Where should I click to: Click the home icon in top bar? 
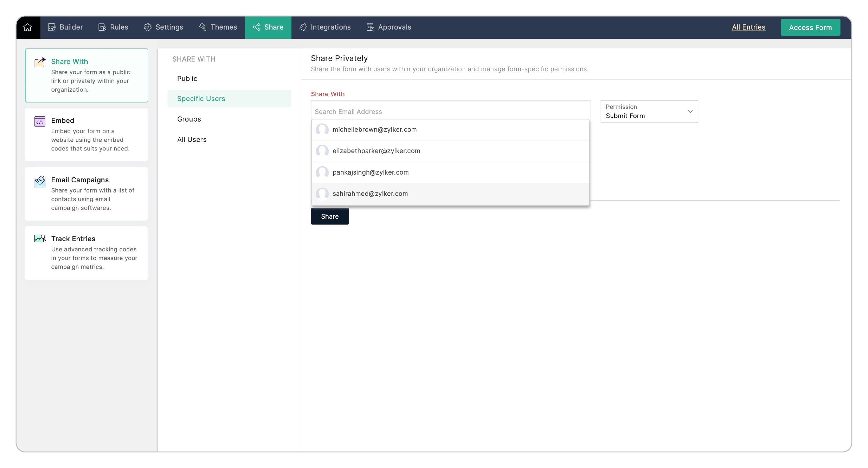(28, 27)
